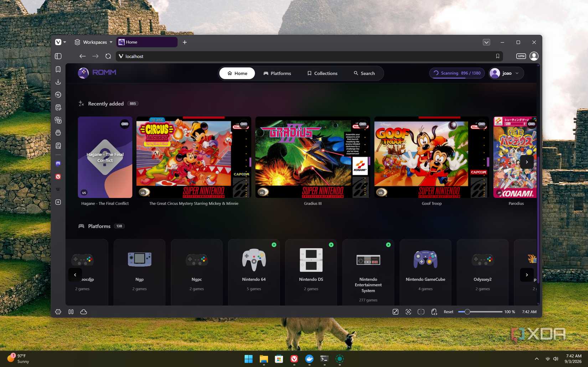Open the Odyssey2 platform card
The width and height of the screenshot is (588, 367).
pyautogui.click(x=483, y=272)
